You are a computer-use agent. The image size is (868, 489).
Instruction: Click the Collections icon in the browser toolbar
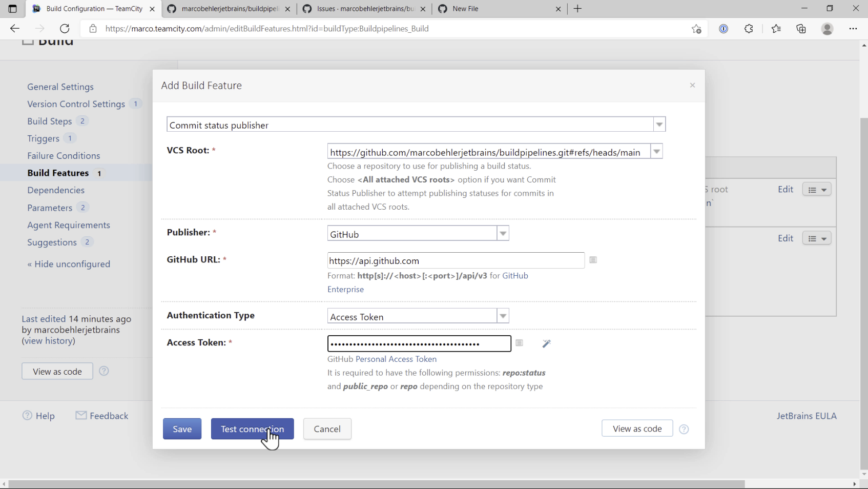click(x=801, y=29)
